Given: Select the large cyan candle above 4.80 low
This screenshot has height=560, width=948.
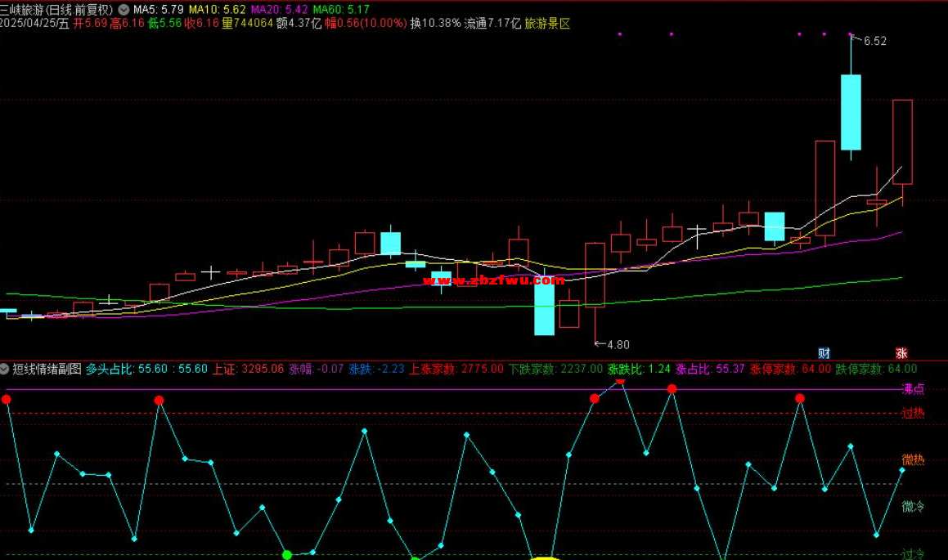Looking at the screenshot, I should tap(544, 306).
